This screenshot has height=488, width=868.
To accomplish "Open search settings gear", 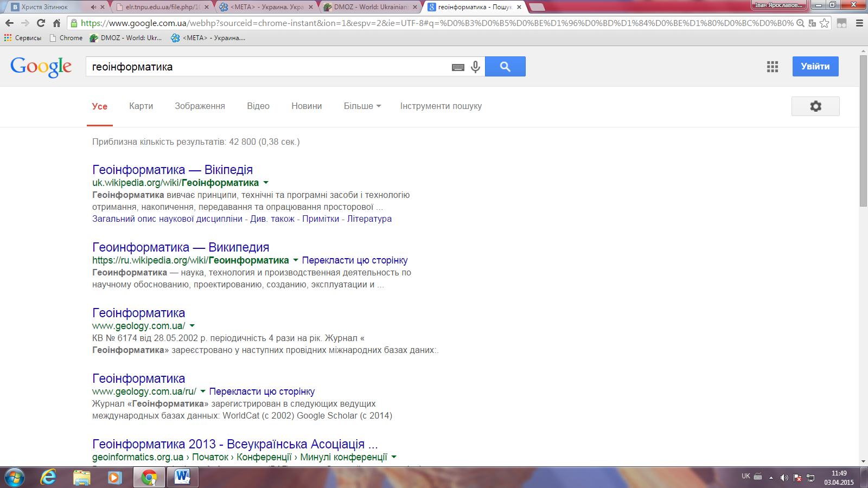I will [815, 106].
